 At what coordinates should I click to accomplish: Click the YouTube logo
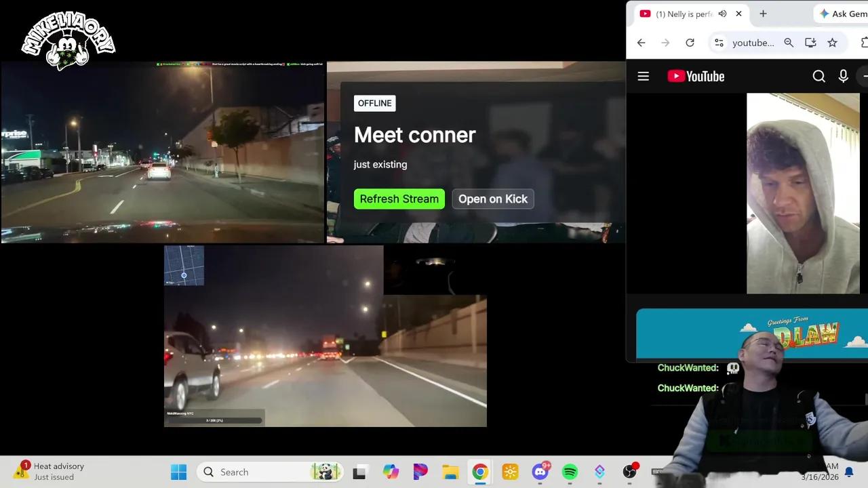click(696, 77)
